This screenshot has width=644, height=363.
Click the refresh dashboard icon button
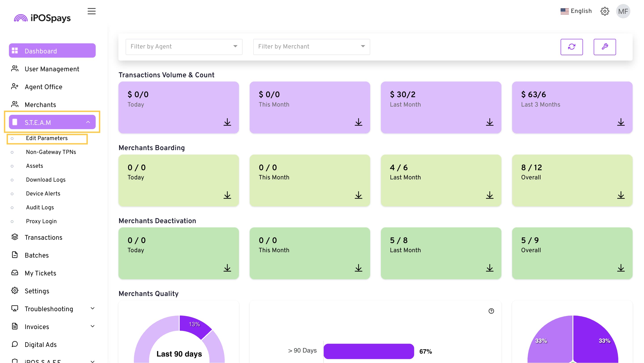tap(572, 47)
